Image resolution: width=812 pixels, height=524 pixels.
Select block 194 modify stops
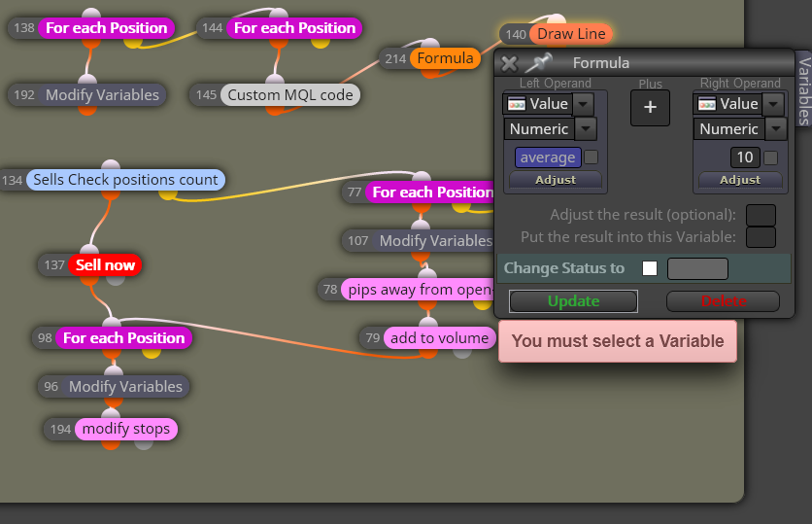click(x=126, y=429)
